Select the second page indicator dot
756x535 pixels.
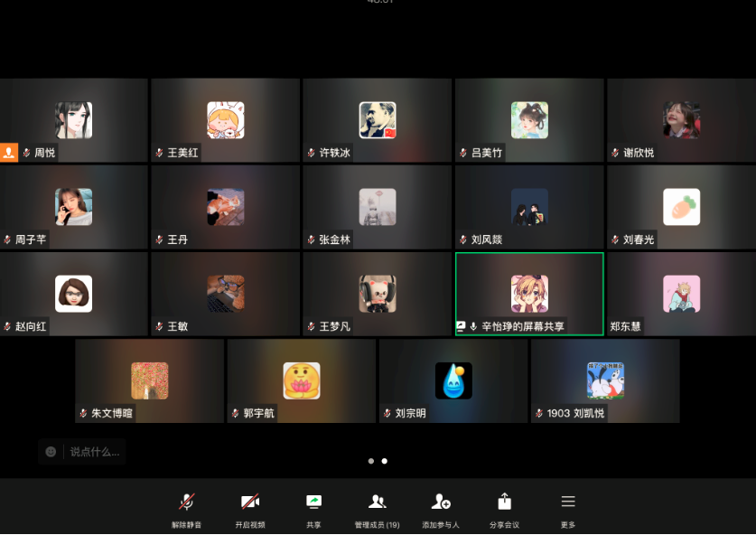tap(385, 461)
